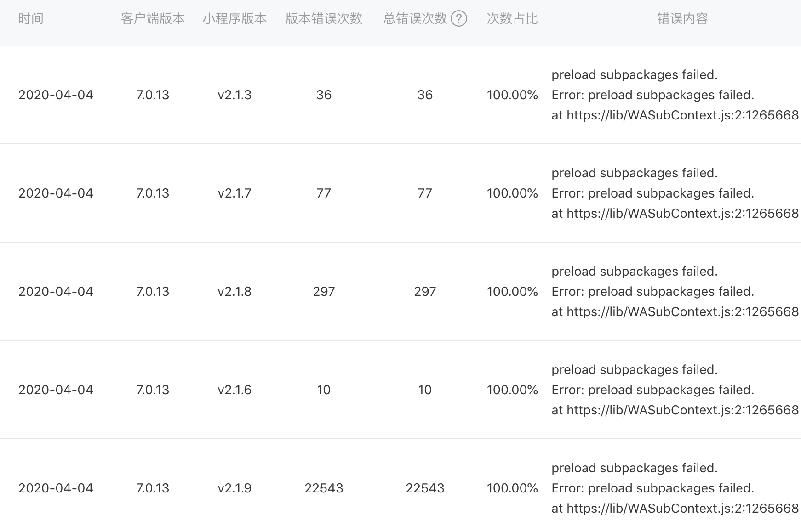Select the date in the v2.1.7 row
The height and width of the screenshot is (532, 801).
[x=56, y=193]
